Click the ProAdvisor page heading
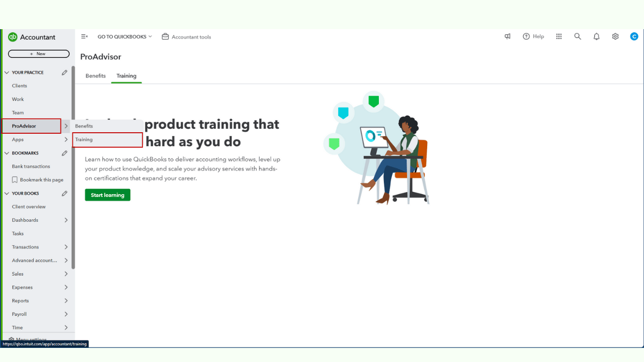The image size is (644, 362). pos(101,57)
